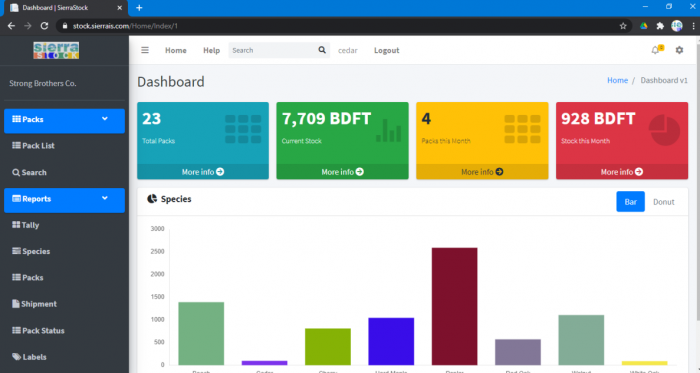Click the Stock this Month pie icon
700x373 pixels.
664,130
